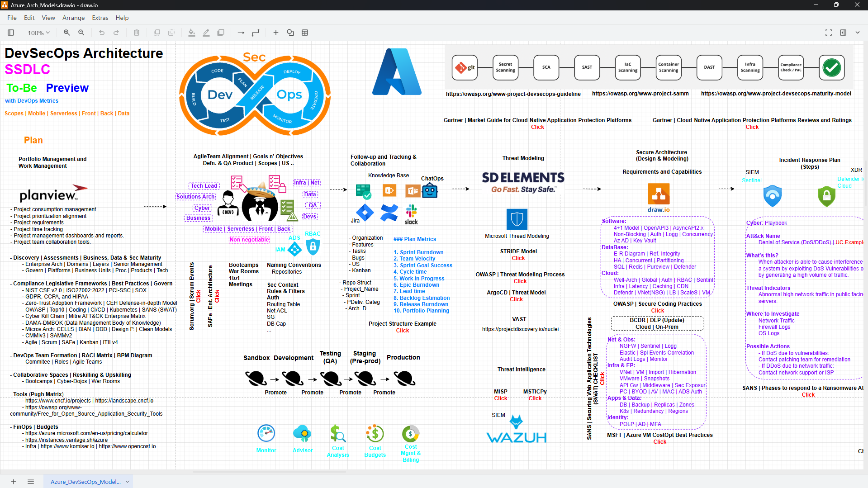Select the Jira diamond icon
Image resolution: width=868 pixels, height=488 pixels.
coord(365,212)
